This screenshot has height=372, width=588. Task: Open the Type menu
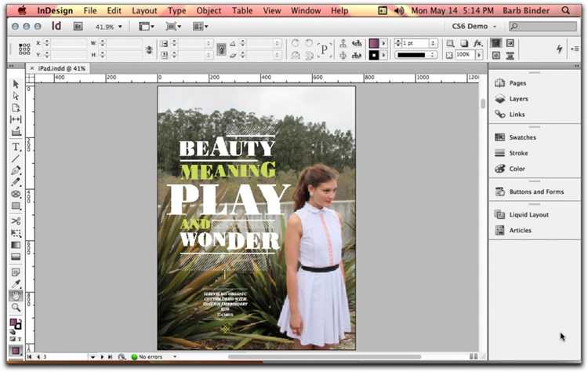coord(176,10)
